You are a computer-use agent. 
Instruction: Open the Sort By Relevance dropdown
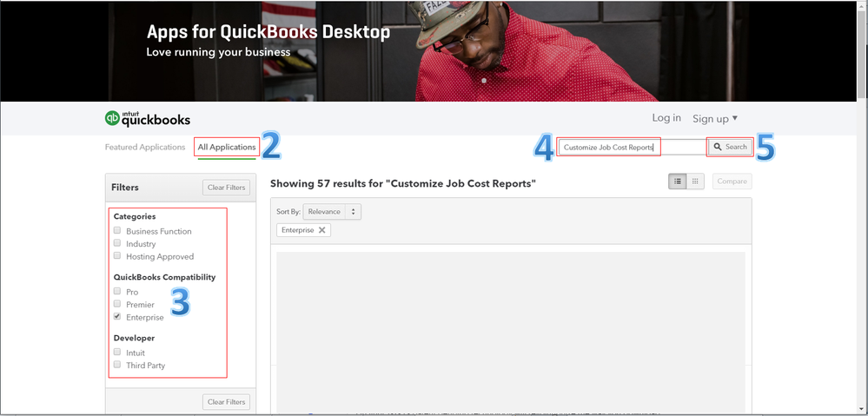(x=332, y=212)
